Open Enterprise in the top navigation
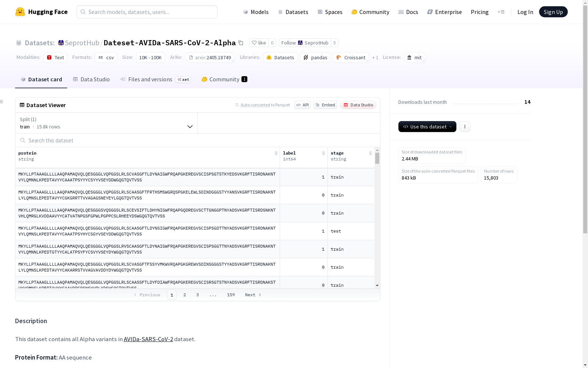The image size is (588, 368). tap(444, 12)
